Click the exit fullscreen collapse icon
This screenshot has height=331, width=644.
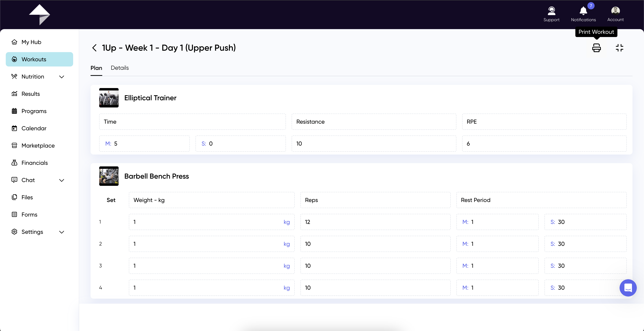(619, 48)
